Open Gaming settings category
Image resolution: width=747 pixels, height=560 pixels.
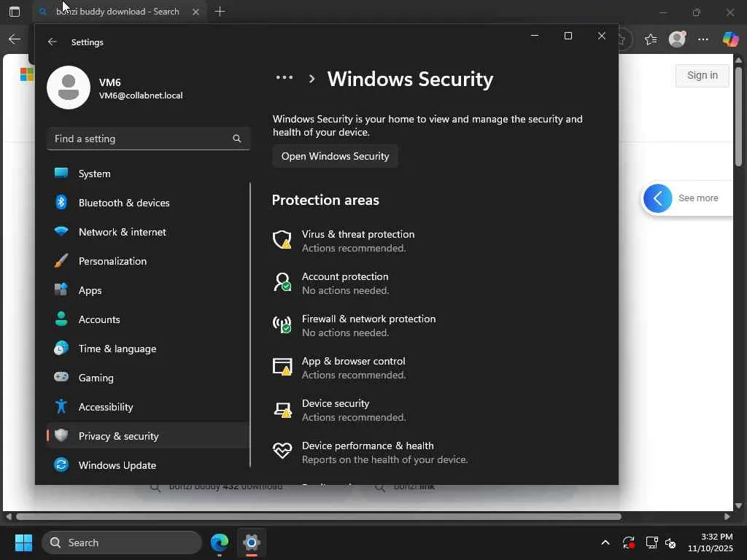coord(148,377)
